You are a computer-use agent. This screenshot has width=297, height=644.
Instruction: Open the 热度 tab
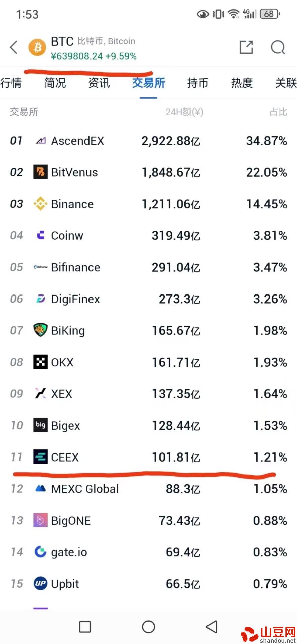click(x=242, y=83)
